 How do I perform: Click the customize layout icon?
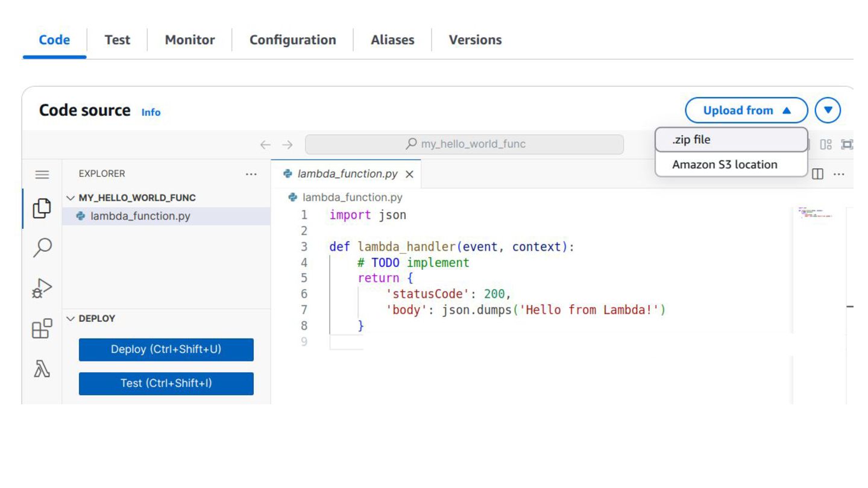click(x=826, y=145)
